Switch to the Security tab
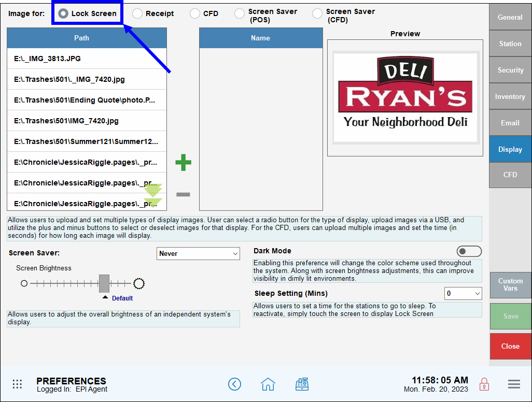 click(x=510, y=70)
